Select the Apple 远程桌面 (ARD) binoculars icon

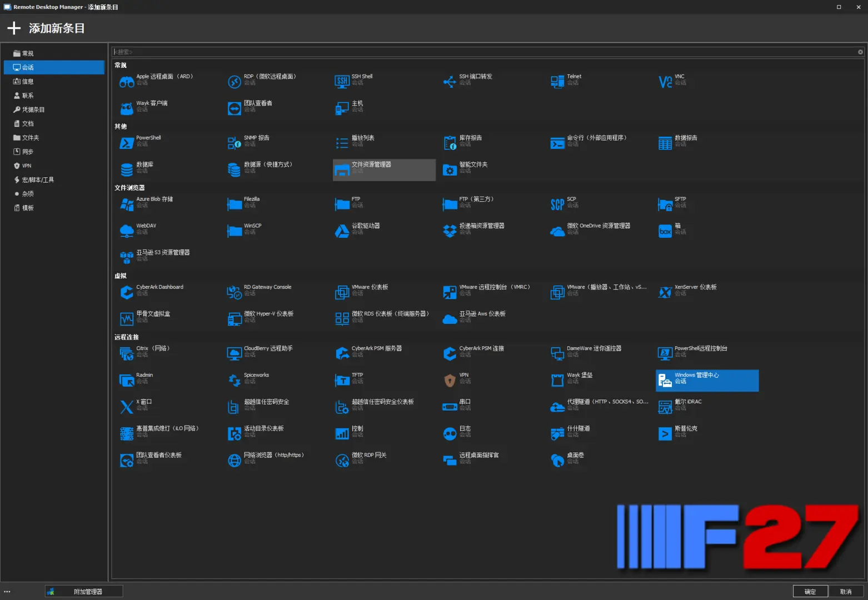click(x=127, y=82)
